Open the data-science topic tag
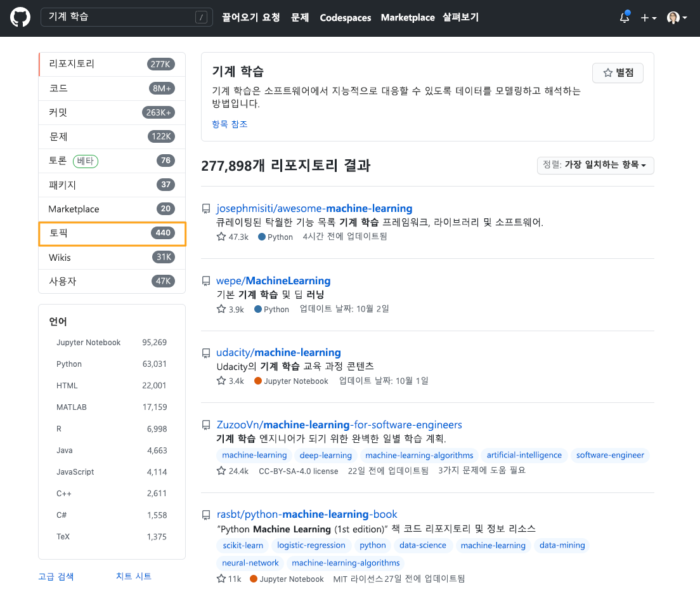 tap(423, 546)
